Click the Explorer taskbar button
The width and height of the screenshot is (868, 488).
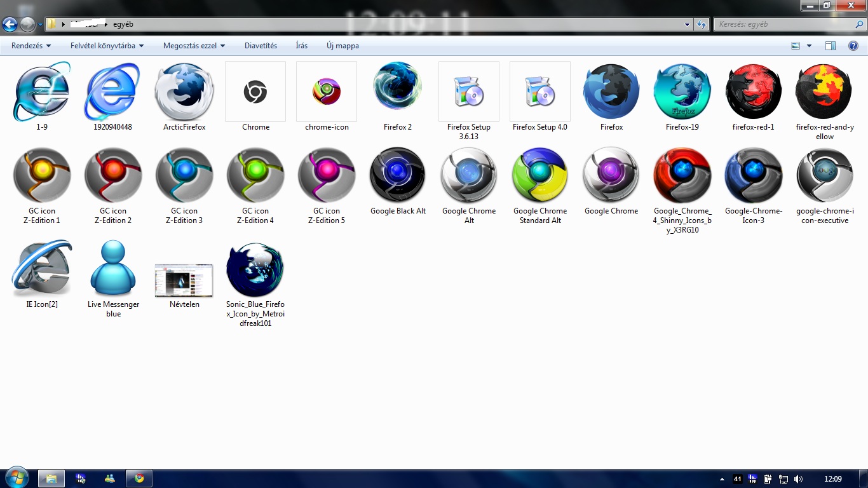(x=51, y=478)
